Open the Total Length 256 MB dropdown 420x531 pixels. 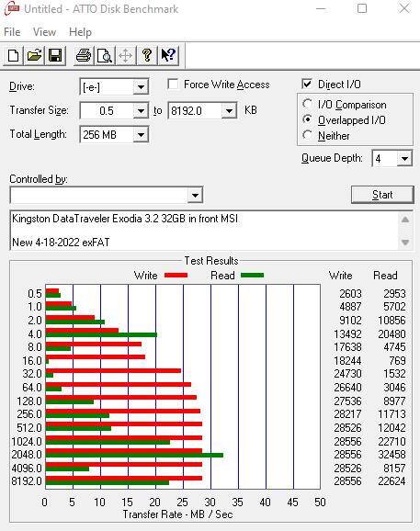pyautogui.click(x=141, y=135)
